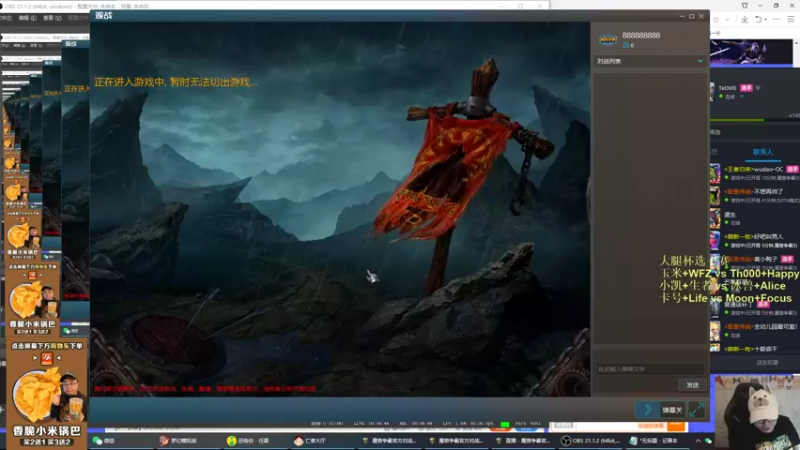This screenshot has height=450, width=800.
Task: Maximize the 观战 window
Action: [691, 16]
